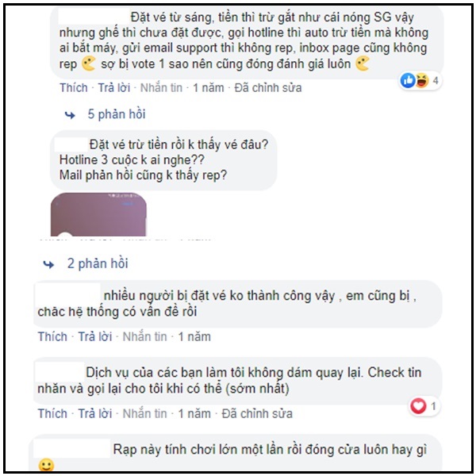View edit history via Đã chỉnh sửa on first comment
This screenshot has width=476, height=476.
(268, 88)
